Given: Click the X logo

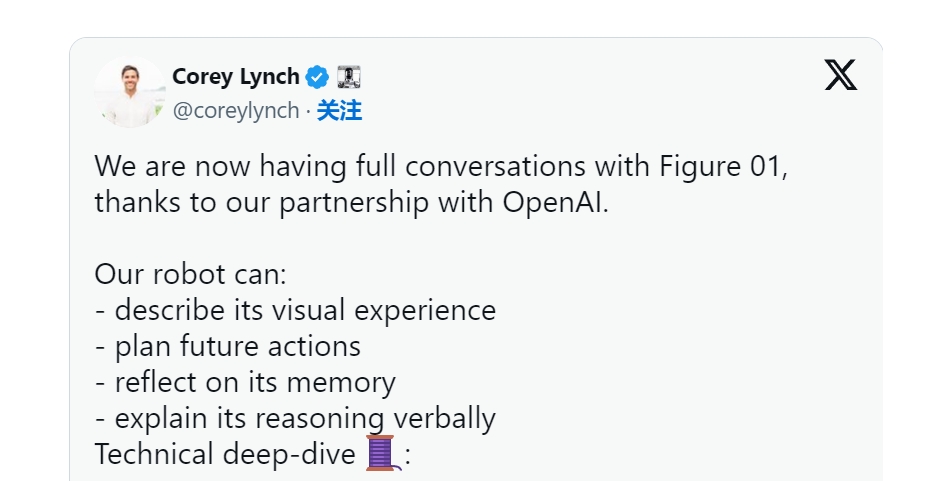Looking at the screenshot, I should (840, 75).
